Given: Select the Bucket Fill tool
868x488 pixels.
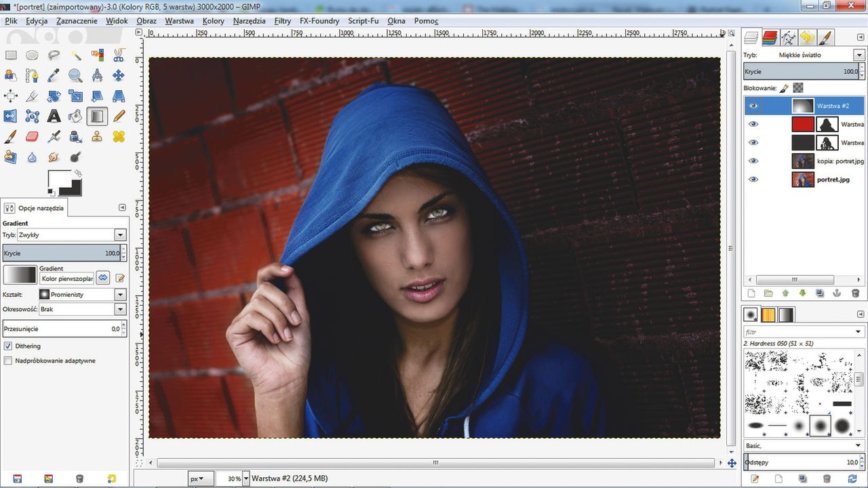Looking at the screenshot, I should coord(75,116).
